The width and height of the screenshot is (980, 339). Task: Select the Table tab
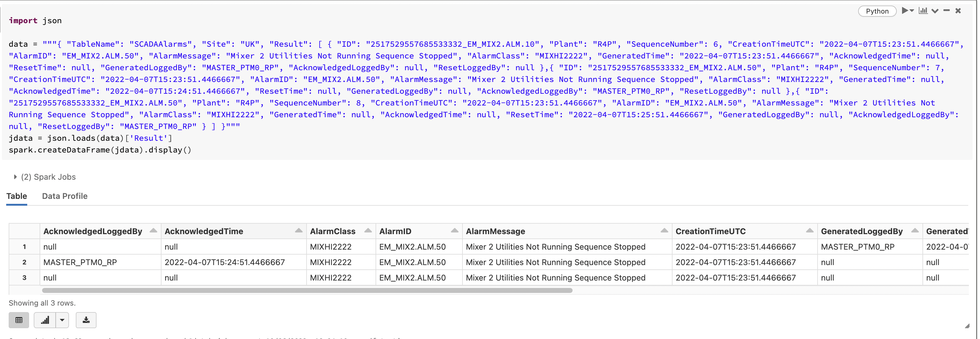tap(17, 196)
